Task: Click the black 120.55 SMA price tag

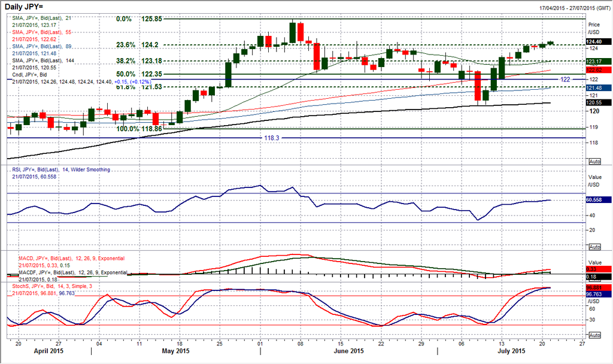Action: pyautogui.click(x=599, y=102)
